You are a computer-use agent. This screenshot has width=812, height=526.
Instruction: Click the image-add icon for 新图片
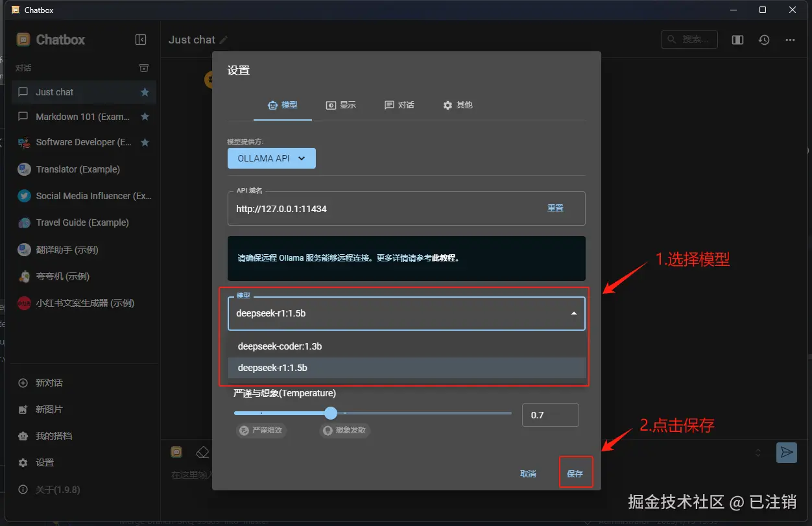tap(23, 409)
